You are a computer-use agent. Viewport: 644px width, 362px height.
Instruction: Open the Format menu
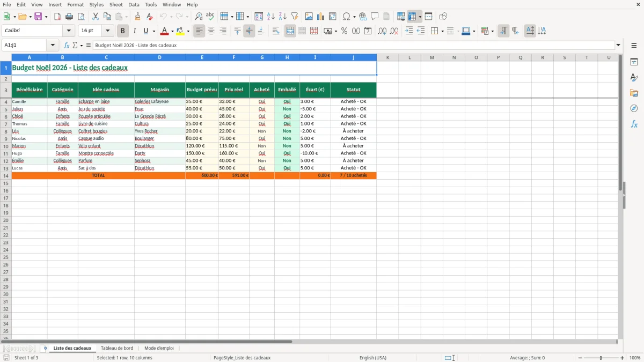pyautogui.click(x=75, y=4)
